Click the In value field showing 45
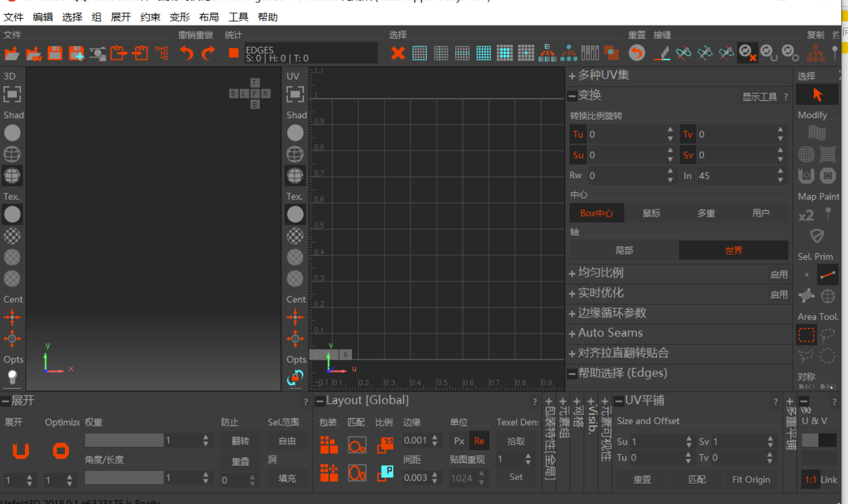This screenshot has height=504, width=848. point(736,176)
